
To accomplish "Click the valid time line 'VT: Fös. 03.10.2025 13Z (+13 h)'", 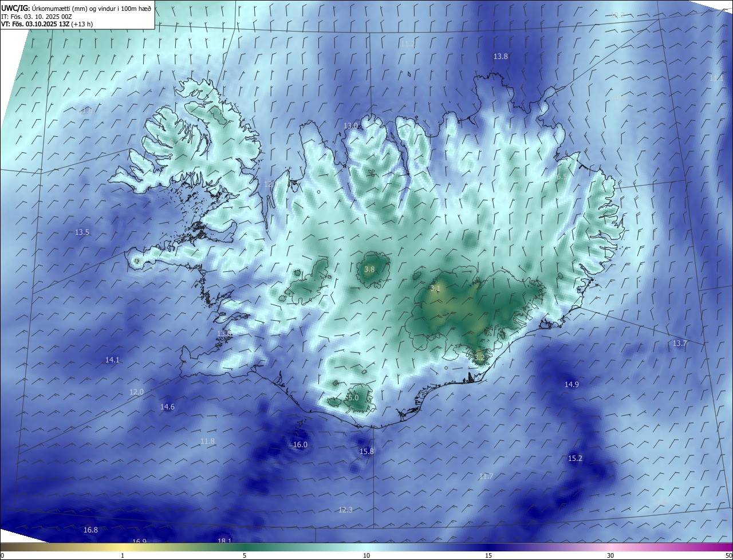I will click(x=47, y=24).
